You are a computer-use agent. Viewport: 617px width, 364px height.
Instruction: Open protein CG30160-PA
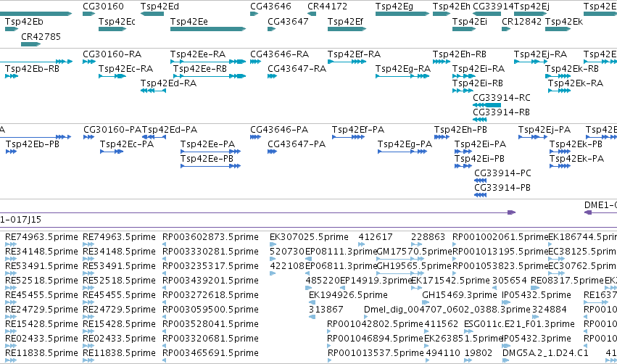pyautogui.click(x=112, y=130)
